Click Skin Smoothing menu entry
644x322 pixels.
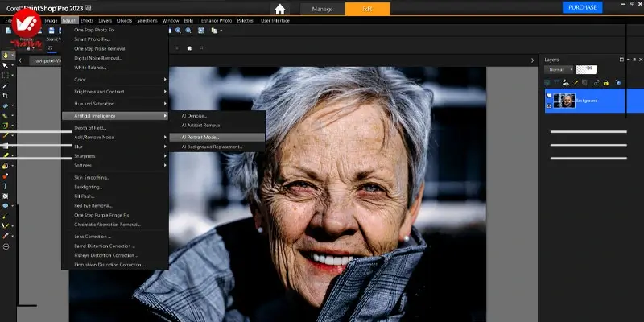click(115, 177)
